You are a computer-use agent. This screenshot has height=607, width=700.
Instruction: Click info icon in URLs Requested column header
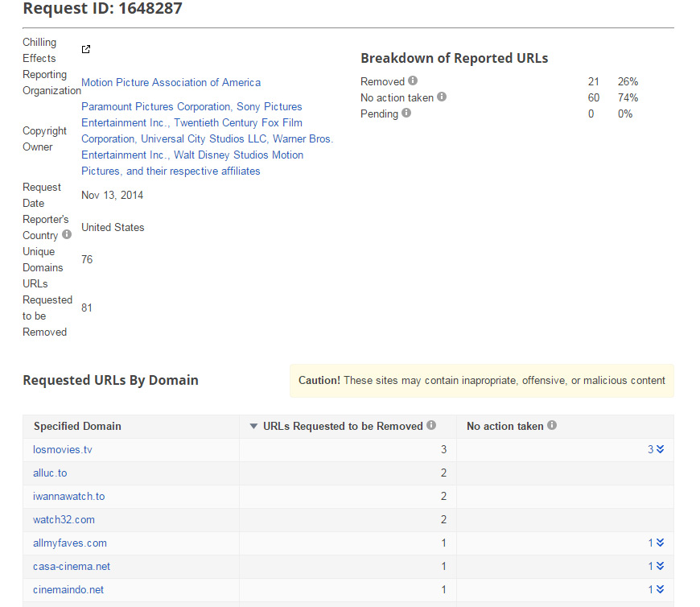(431, 426)
